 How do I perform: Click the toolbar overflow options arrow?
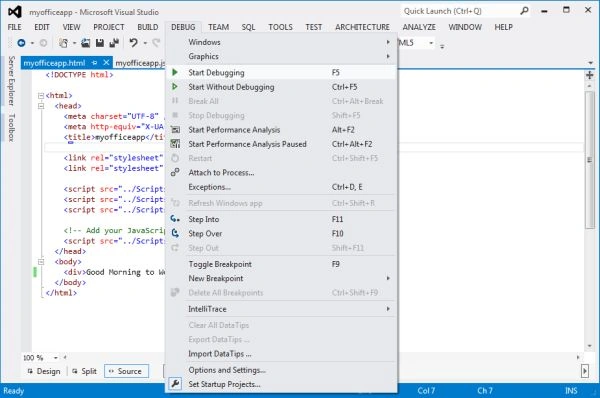pos(442,47)
